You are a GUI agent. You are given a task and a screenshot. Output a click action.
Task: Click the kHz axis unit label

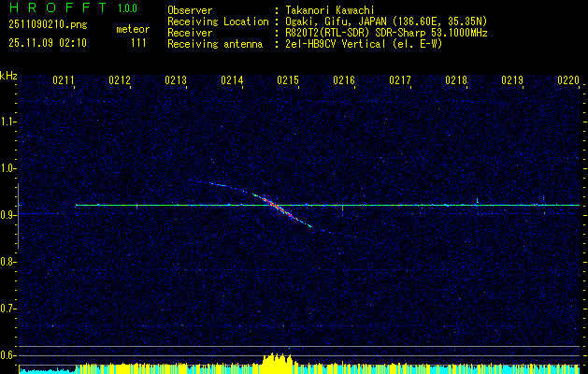tap(8, 76)
